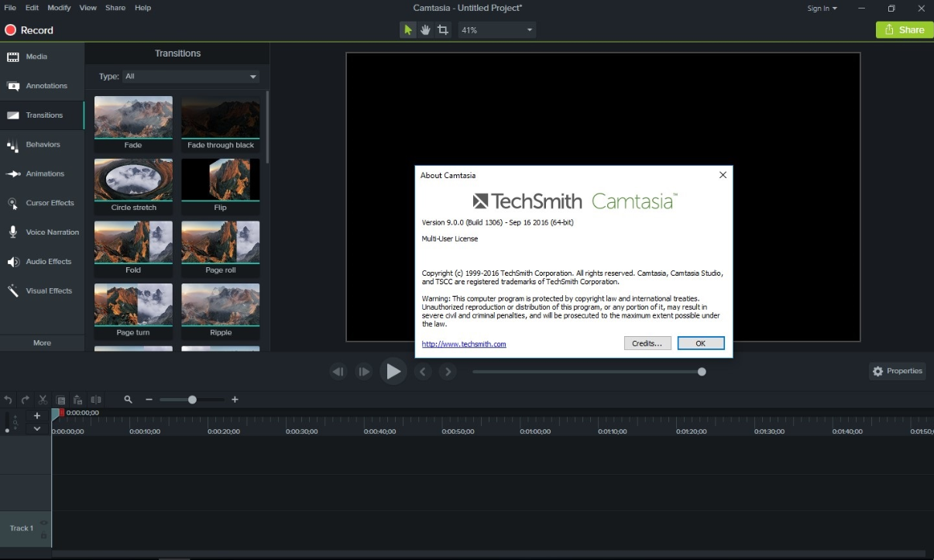The image size is (934, 560).
Task: Open the Audio Effects panel
Action: 42,262
